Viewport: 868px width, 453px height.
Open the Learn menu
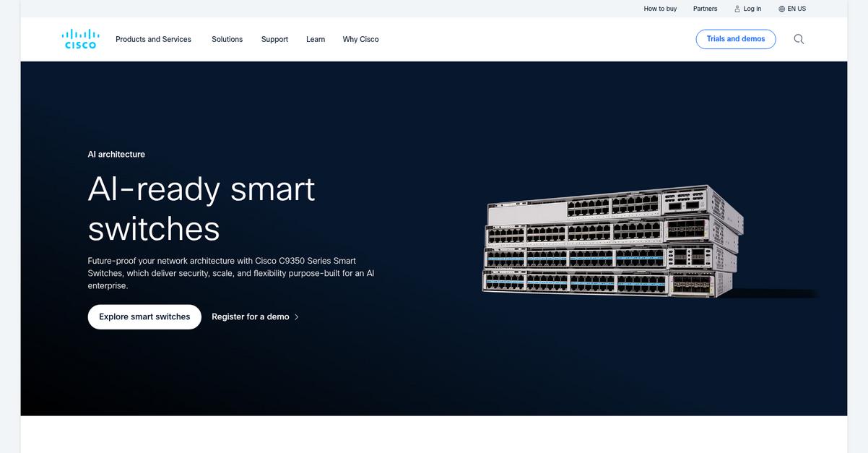click(316, 39)
